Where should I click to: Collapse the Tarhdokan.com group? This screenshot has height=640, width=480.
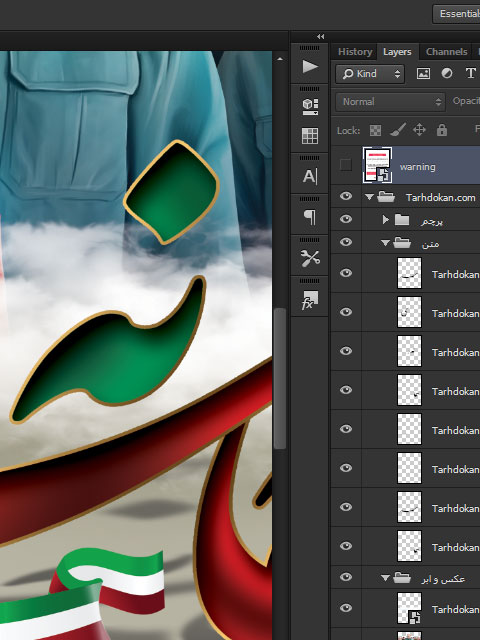(x=369, y=198)
